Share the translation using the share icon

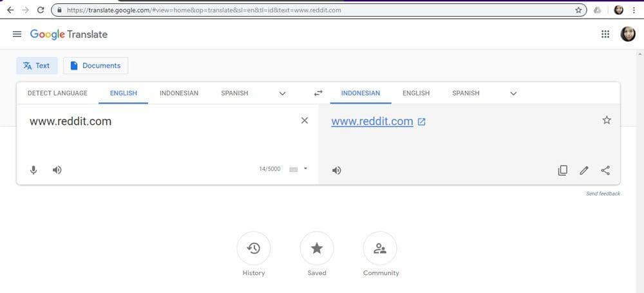[605, 171]
